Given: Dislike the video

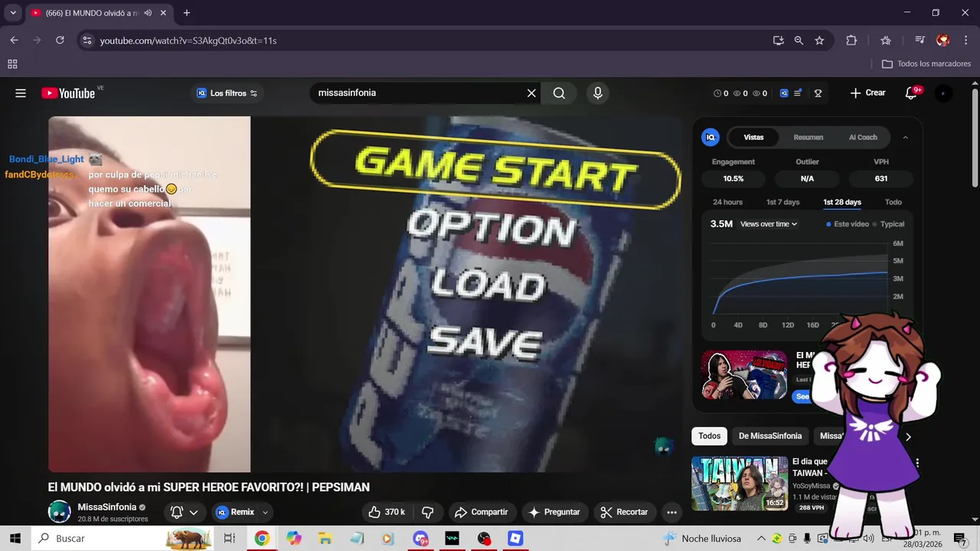Looking at the screenshot, I should click(x=428, y=512).
